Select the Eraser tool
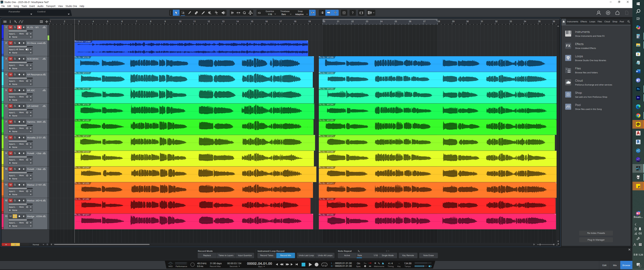This screenshot has width=644, height=270. tap(196, 13)
